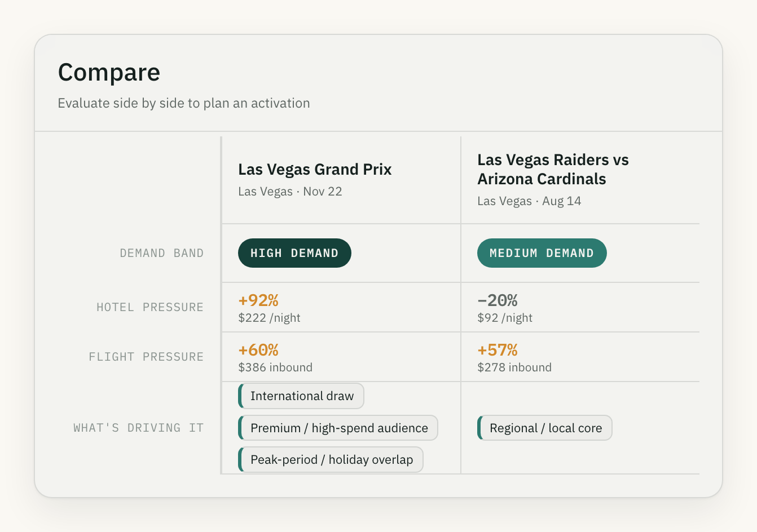Select the Peak-period / holiday overlap tag
This screenshot has width=757, height=532.
(331, 460)
